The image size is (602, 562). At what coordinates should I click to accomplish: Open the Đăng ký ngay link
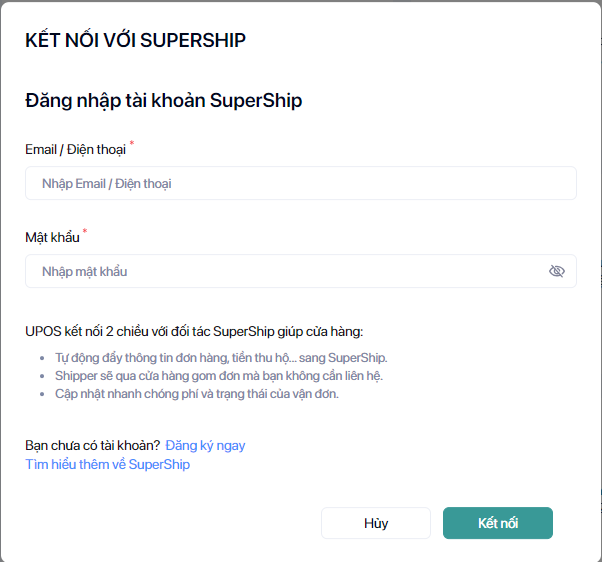click(x=205, y=446)
